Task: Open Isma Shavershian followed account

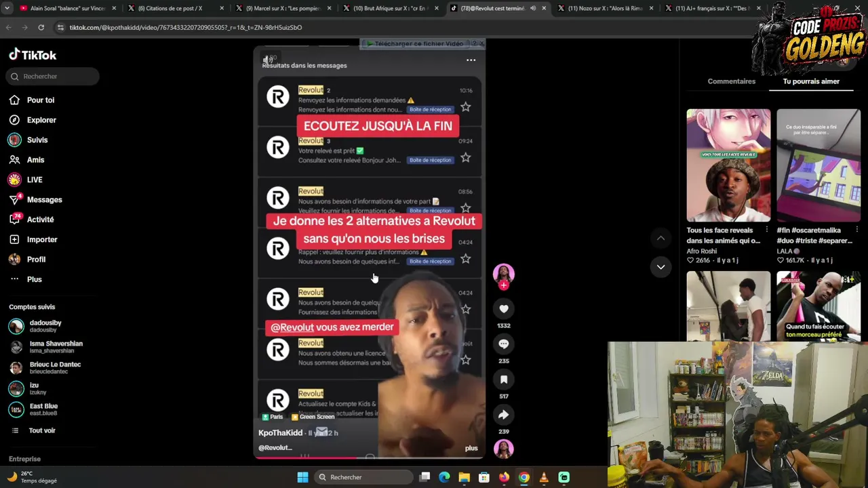Action: click(56, 347)
